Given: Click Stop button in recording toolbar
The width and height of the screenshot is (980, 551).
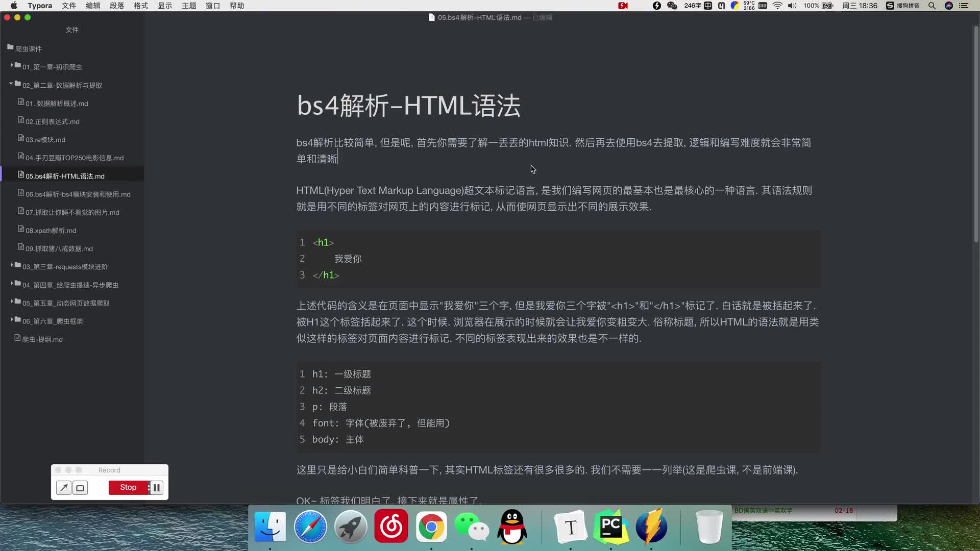Looking at the screenshot, I should (128, 487).
